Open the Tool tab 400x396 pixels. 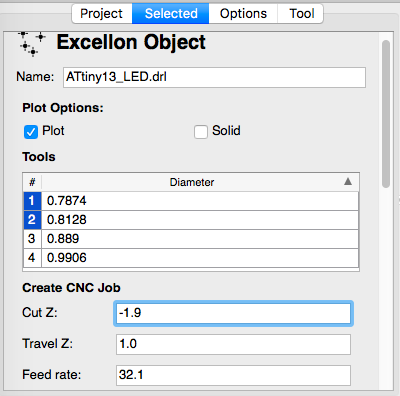[x=301, y=14]
